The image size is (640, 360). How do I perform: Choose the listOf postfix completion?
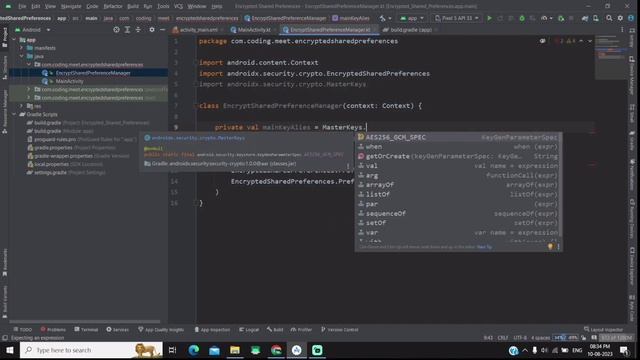pos(458,194)
